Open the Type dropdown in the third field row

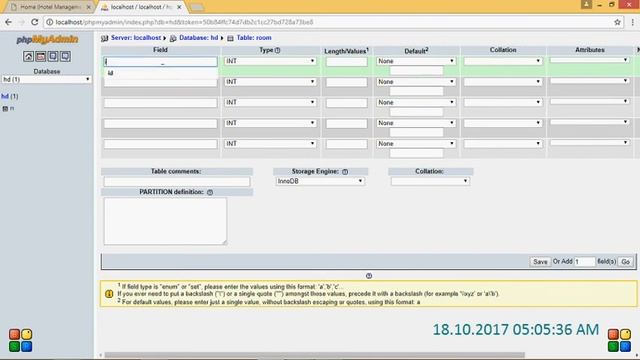pyautogui.click(x=270, y=102)
